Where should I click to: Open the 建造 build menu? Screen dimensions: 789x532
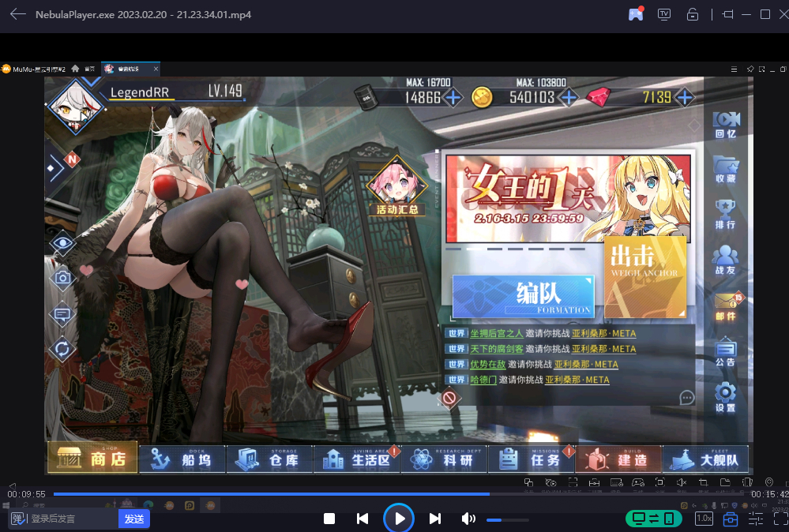pos(618,459)
